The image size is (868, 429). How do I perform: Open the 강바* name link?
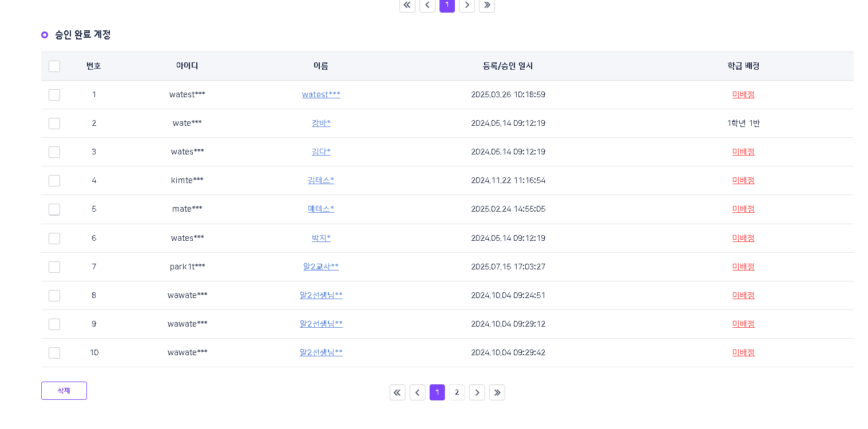pyautogui.click(x=321, y=123)
